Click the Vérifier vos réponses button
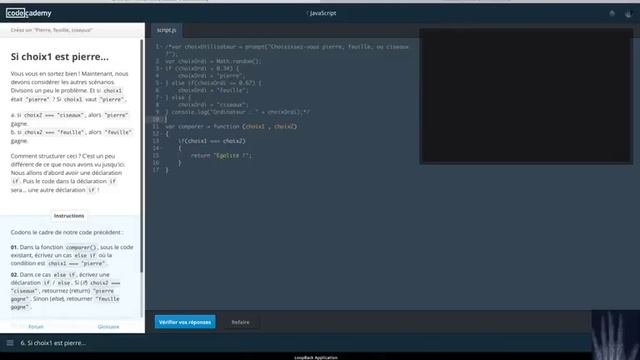 [x=185, y=322]
